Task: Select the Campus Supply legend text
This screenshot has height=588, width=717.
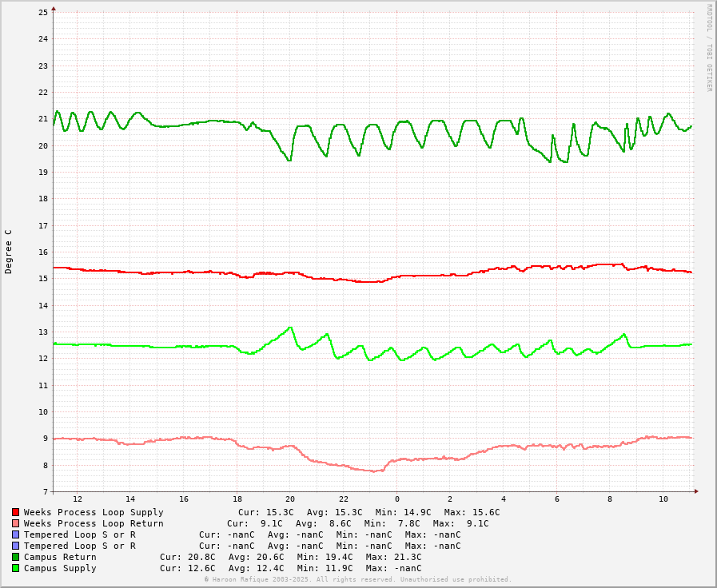Action: pyautogui.click(x=60, y=568)
